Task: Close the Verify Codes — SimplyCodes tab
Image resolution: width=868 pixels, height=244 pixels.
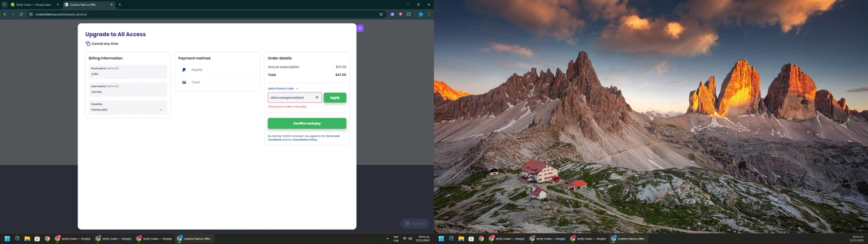Action: click(57, 5)
